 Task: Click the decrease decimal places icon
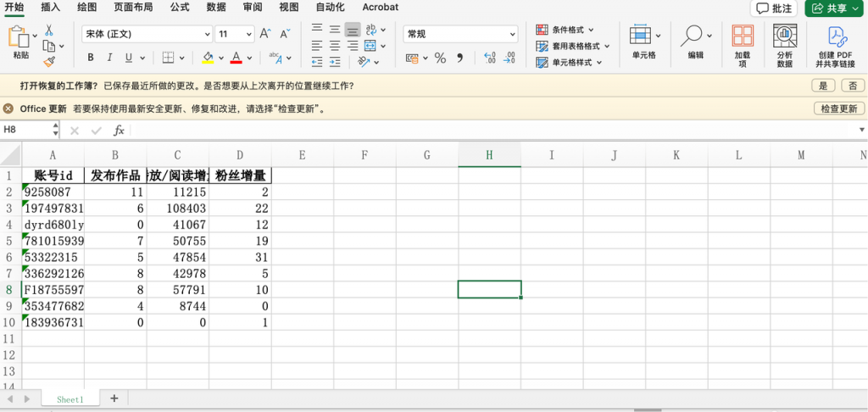(x=509, y=58)
